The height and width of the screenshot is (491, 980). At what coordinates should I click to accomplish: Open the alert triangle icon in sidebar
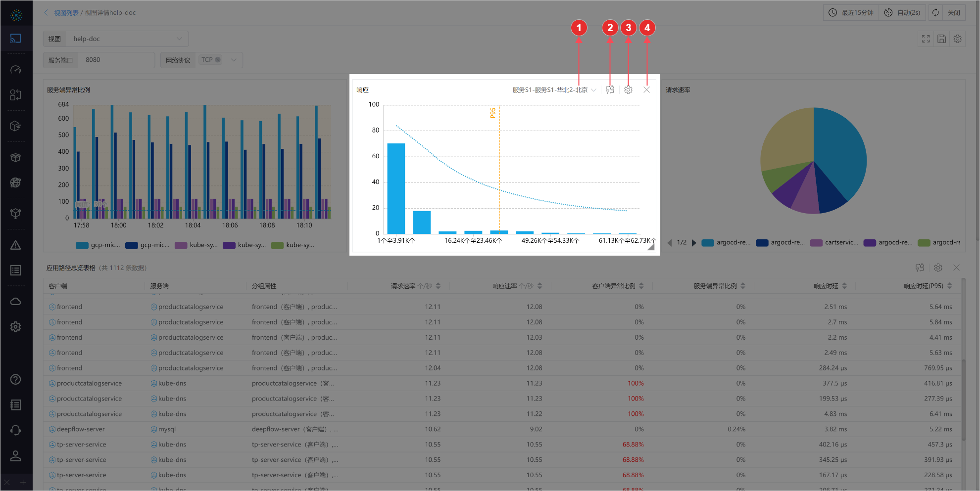(x=16, y=245)
